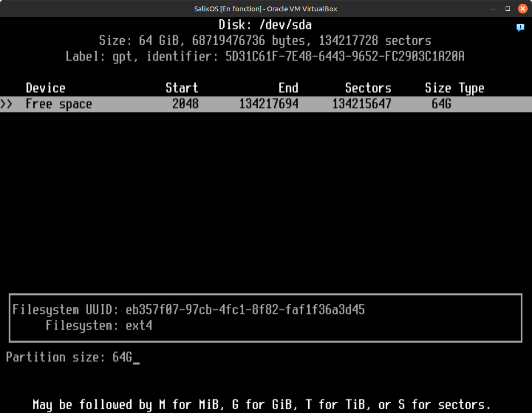Click the '>>' row selection marker
Screen dimensions: 532x413
point(6,104)
